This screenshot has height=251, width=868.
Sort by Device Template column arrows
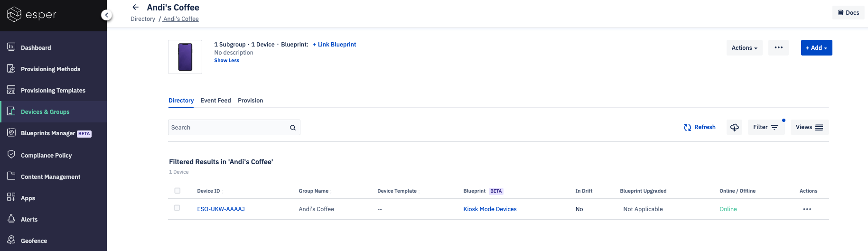(419, 192)
